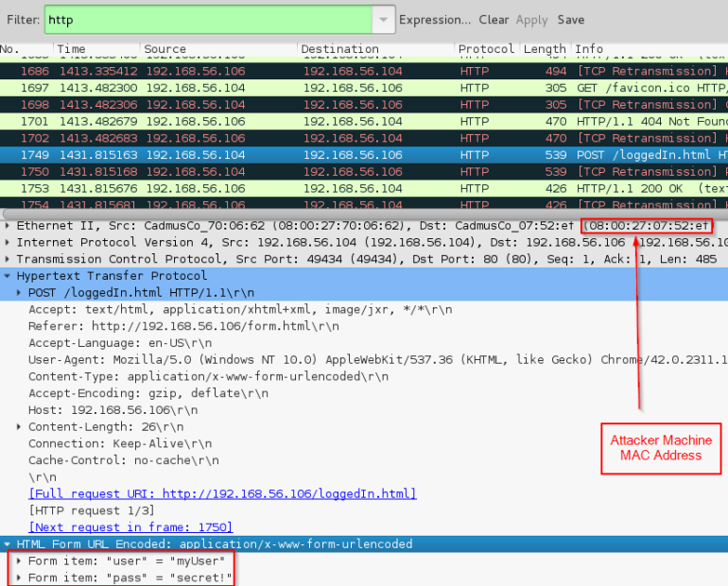The width and height of the screenshot is (728, 586).
Task: Apply the display filter
Action: [x=531, y=20]
